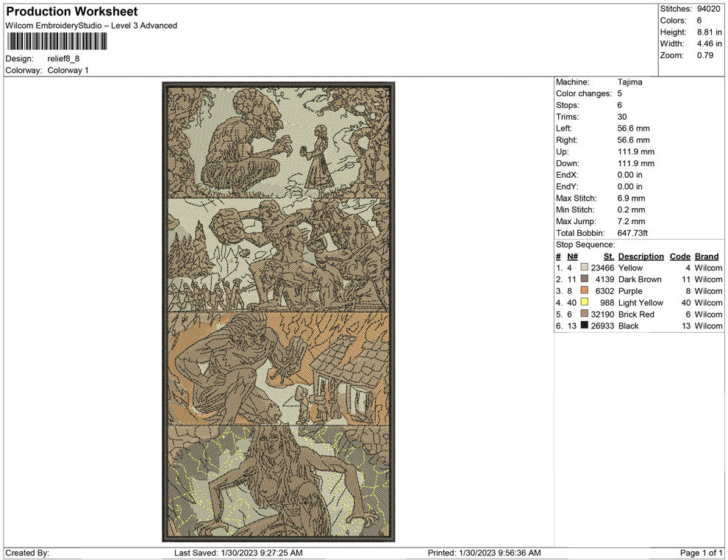
Task: Click 'Wilcom EmbroideryStudio – Level 3 Advanced' text
Action: [x=91, y=26]
